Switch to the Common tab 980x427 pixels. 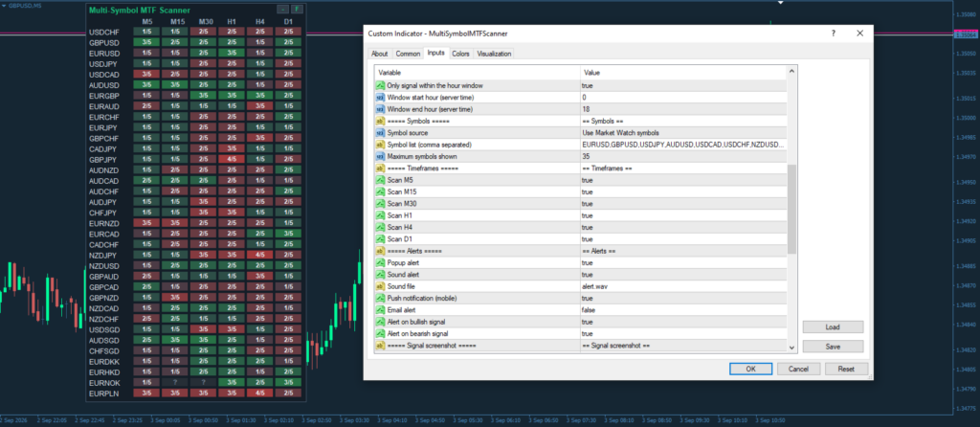(x=408, y=54)
